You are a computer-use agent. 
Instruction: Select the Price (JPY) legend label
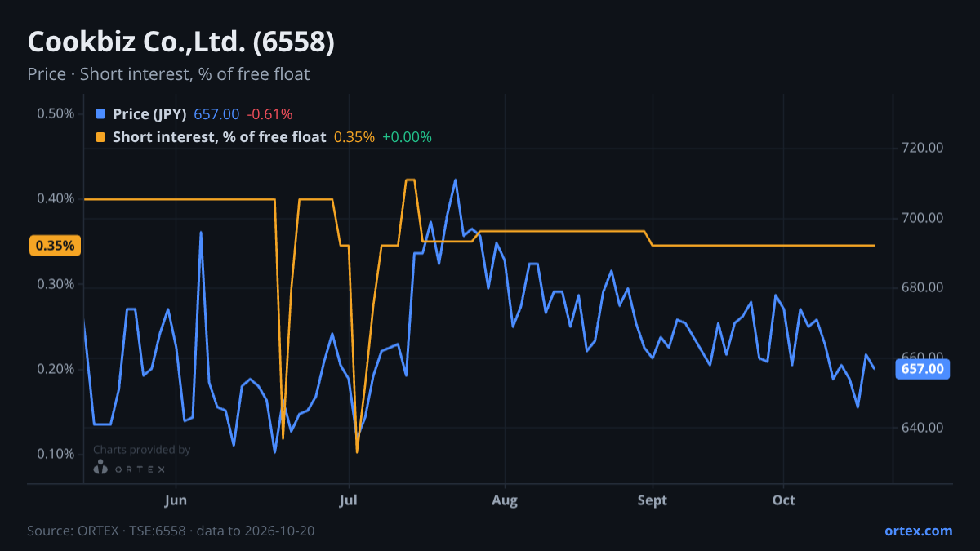point(149,114)
